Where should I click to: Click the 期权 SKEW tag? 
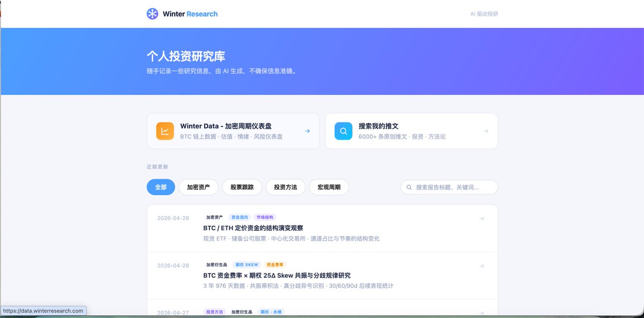(247, 265)
